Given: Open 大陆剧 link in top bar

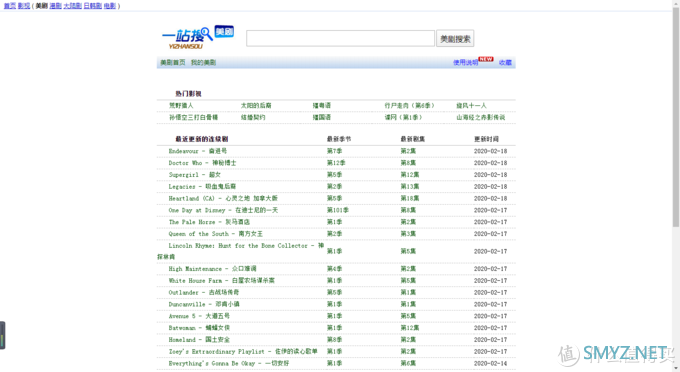Looking at the screenshot, I should pos(72,6).
